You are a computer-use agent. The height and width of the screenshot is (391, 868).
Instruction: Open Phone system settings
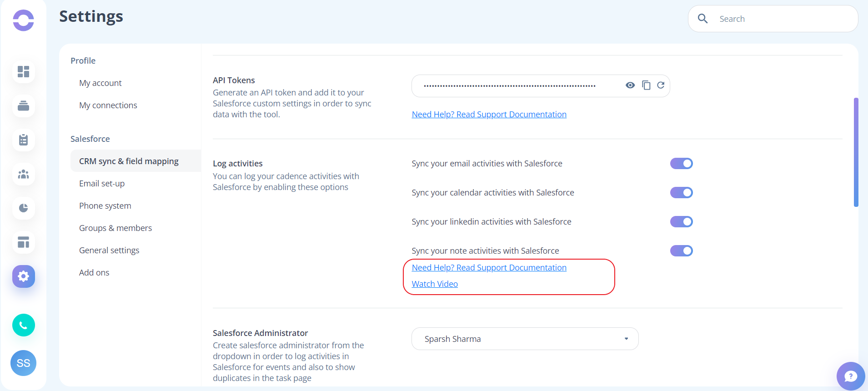tap(105, 206)
